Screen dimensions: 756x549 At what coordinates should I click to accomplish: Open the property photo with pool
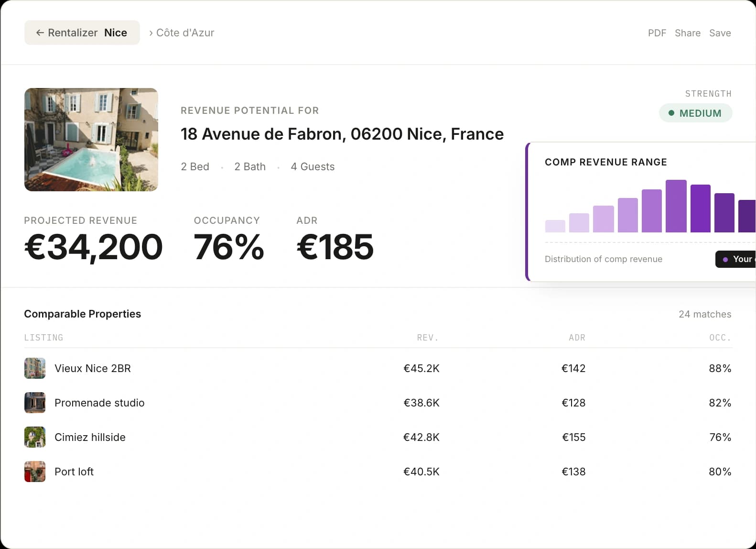(91, 140)
